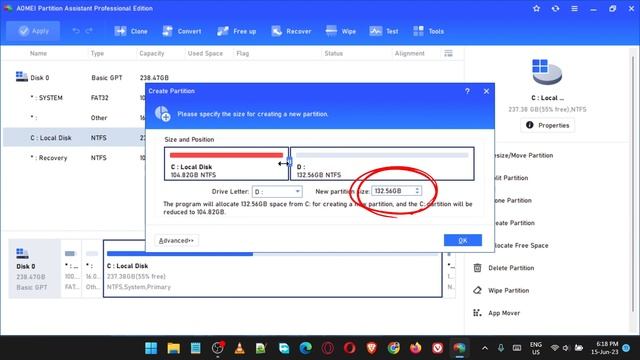Select the D: 132.56GB NTFS partition block
Image resolution: width=640 pixels, height=360 pixels.
tap(382, 164)
